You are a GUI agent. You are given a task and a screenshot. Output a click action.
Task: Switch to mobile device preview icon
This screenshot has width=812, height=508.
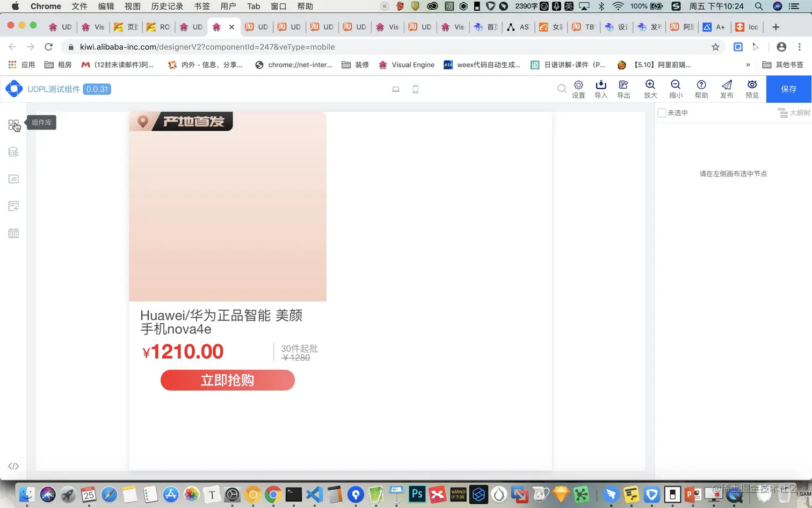click(415, 89)
